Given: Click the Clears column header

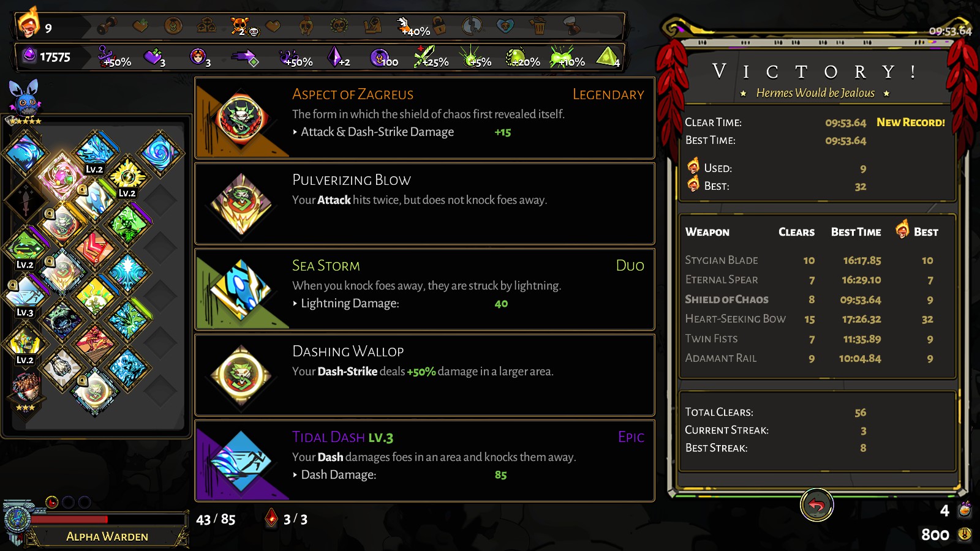Looking at the screenshot, I should (796, 232).
